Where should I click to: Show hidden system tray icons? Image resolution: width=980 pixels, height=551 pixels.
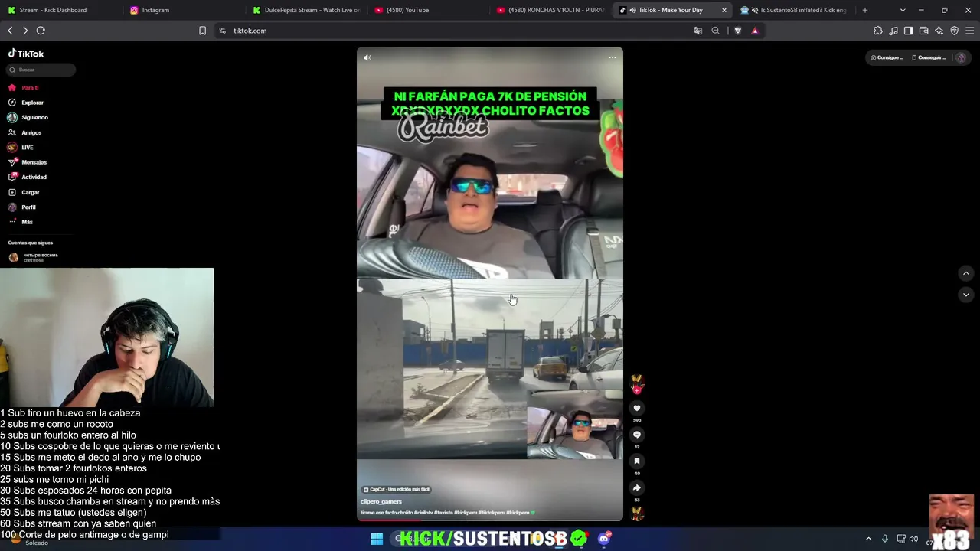click(868, 539)
